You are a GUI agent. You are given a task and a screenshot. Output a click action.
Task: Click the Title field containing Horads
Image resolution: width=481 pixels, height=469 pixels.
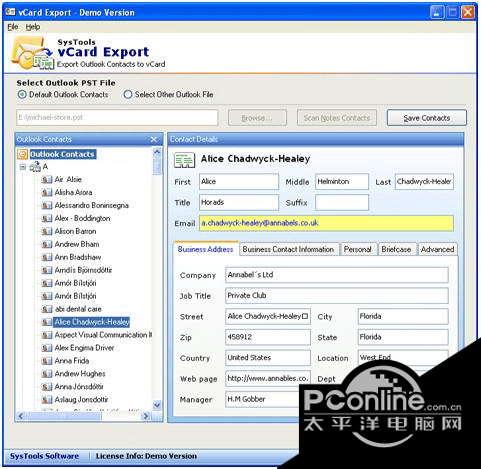coord(239,202)
